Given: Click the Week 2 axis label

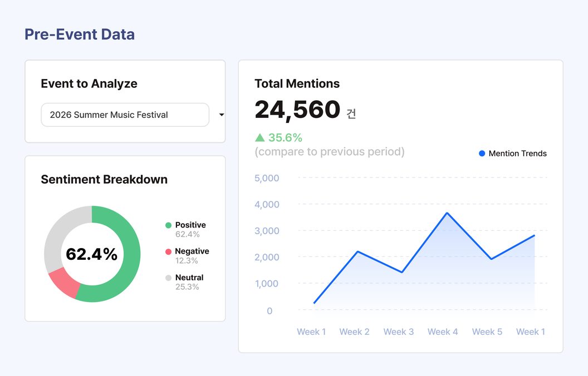Looking at the screenshot, I should (354, 332).
